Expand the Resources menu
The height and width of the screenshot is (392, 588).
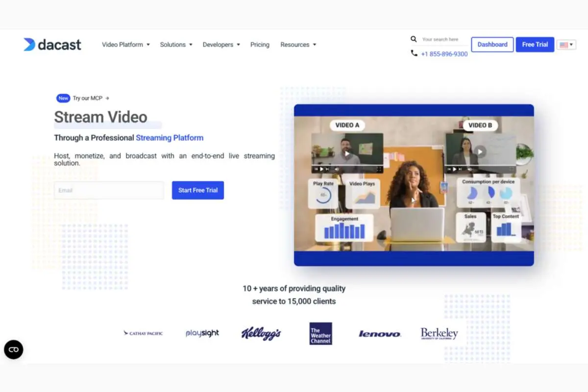click(x=298, y=45)
